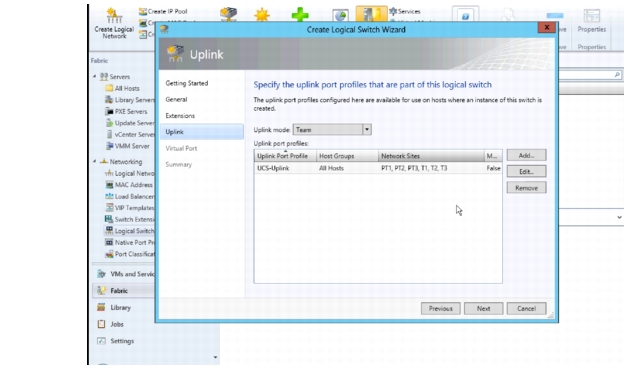Click the Create Logical Network icon
Screen dimensions: 629x383
point(114,15)
